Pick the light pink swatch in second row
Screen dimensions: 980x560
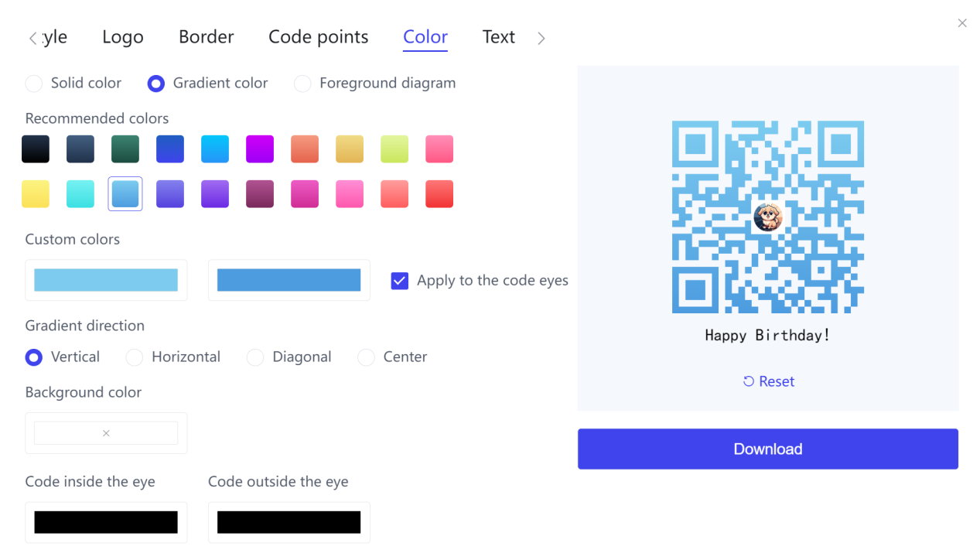350,193
